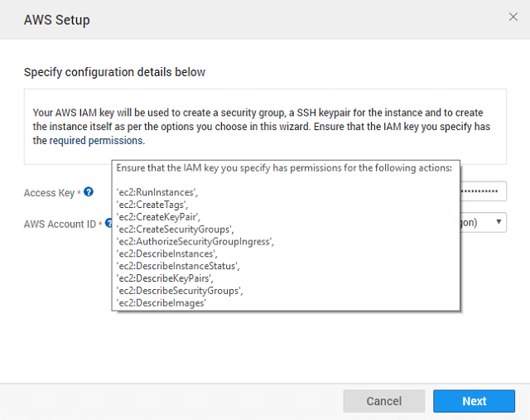Click the IAM key information paragraph
The height and width of the screenshot is (420, 530).
pos(258,126)
